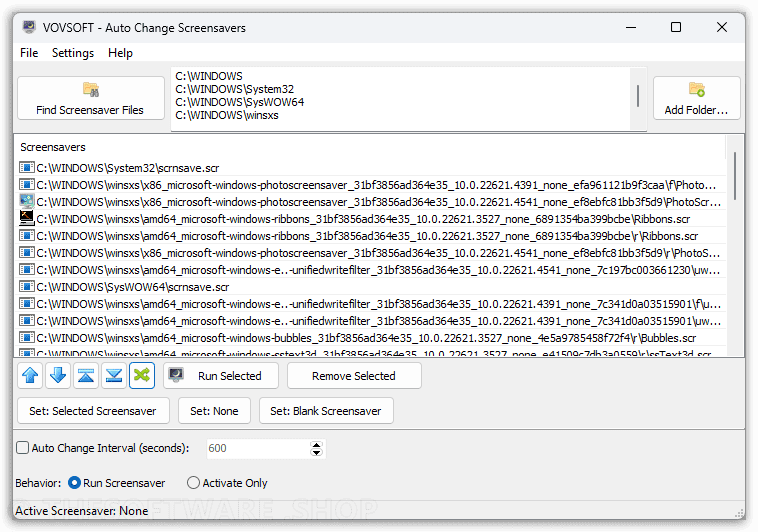
Task: Open the Help menu
Action: coord(120,53)
